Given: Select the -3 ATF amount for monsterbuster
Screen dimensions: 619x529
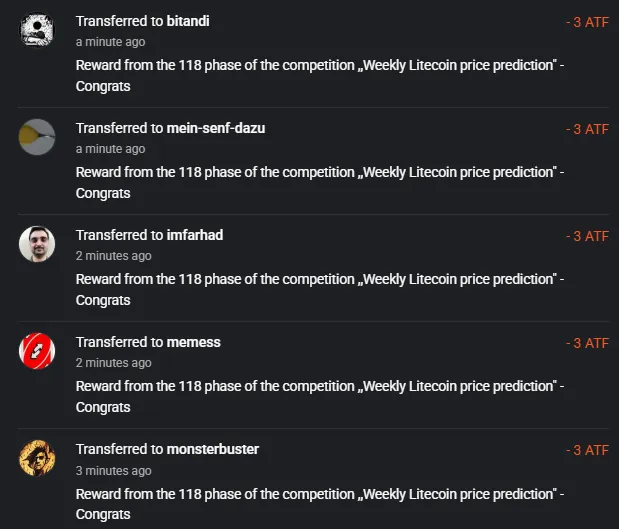Looking at the screenshot, I should [x=587, y=450].
